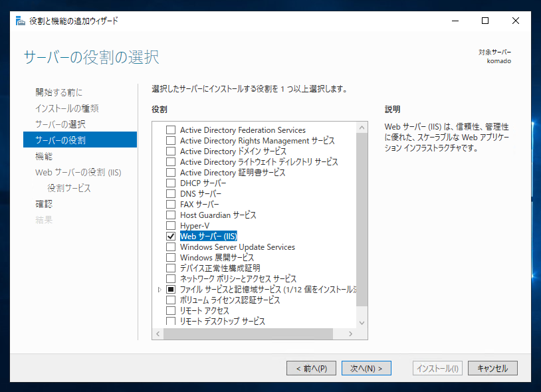541x392 pixels.
Task: Go to 機能 step in sidebar
Action: click(x=44, y=156)
